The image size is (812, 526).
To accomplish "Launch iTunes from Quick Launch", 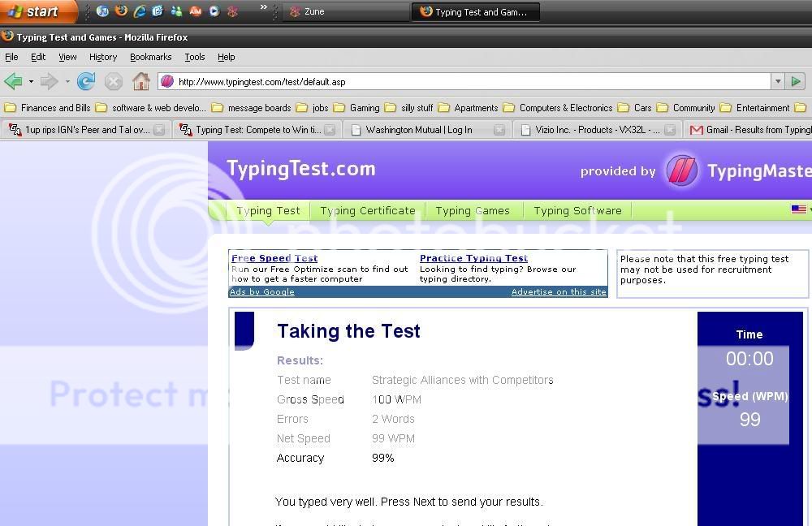I will [x=102, y=11].
